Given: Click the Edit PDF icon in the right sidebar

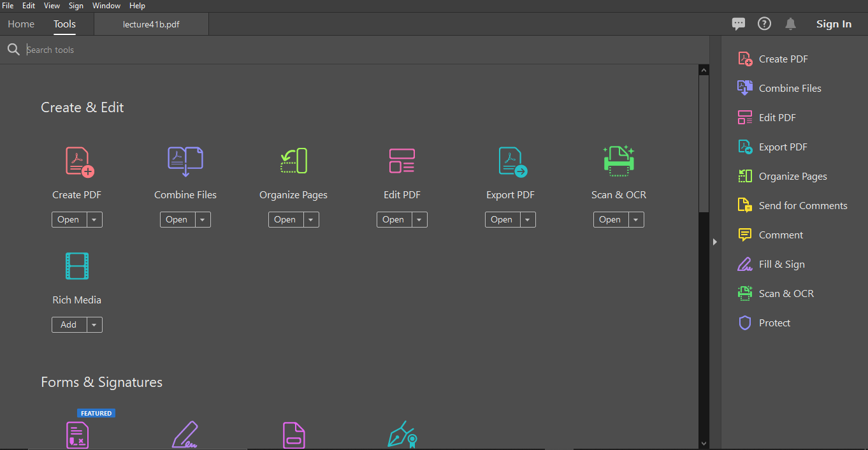Looking at the screenshot, I should coord(745,117).
